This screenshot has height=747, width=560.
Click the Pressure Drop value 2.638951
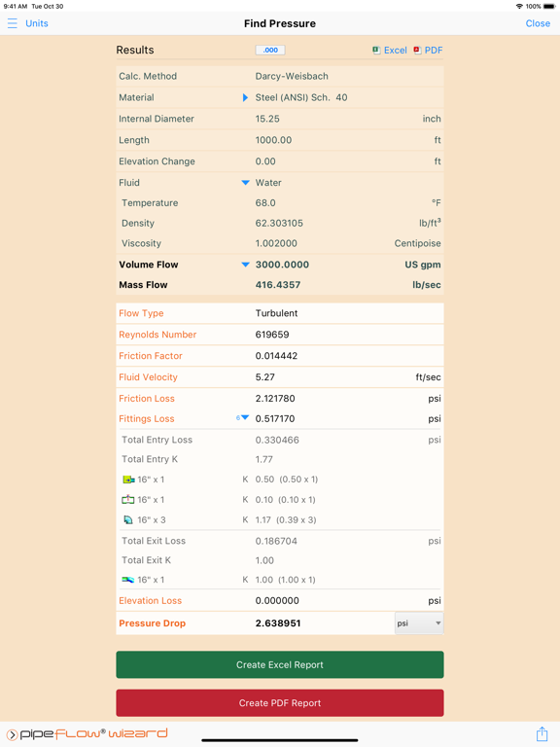pos(278,623)
